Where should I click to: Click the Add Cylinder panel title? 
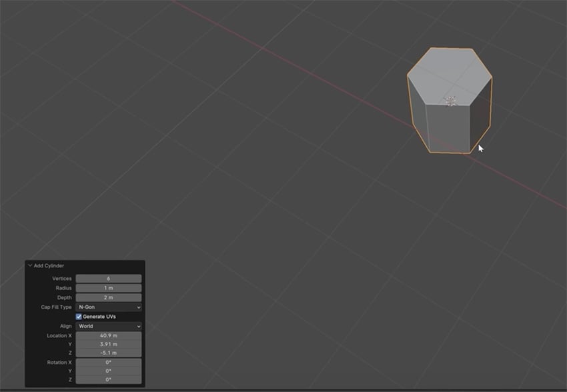pos(49,265)
